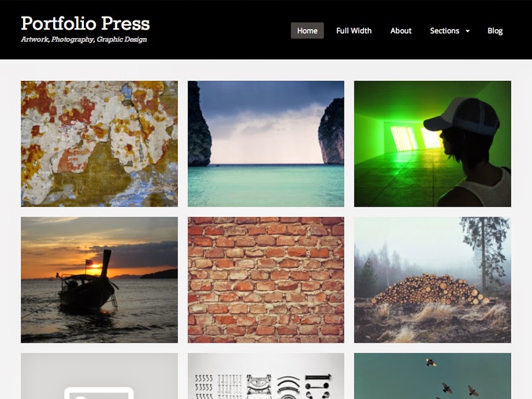
Task: Go to the Full Width page
Action: pos(354,31)
